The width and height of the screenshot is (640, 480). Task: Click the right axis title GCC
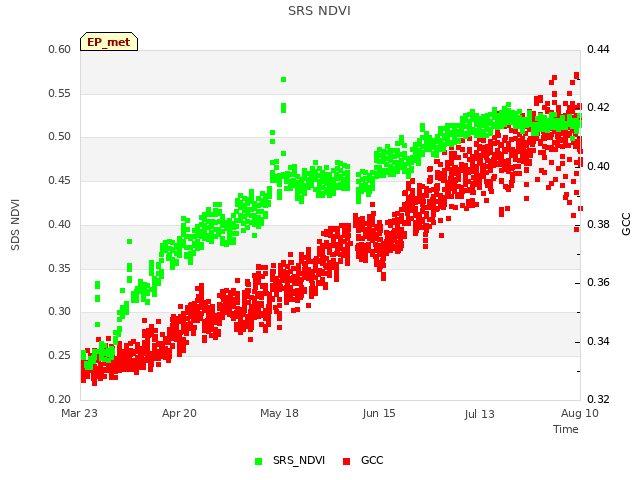(x=626, y=224)
